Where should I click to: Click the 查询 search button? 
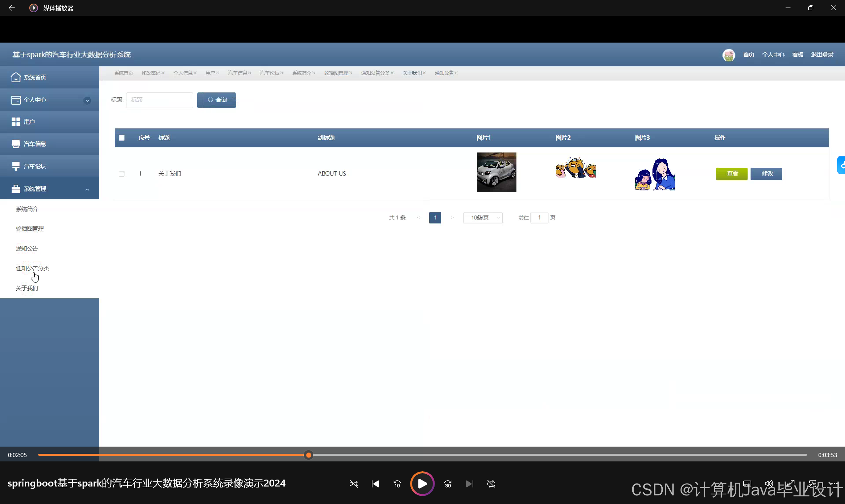click(216, 100)
